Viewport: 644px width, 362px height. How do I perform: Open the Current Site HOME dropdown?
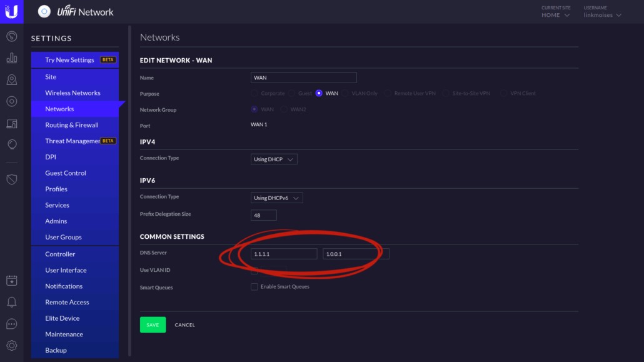coord(555,15)
